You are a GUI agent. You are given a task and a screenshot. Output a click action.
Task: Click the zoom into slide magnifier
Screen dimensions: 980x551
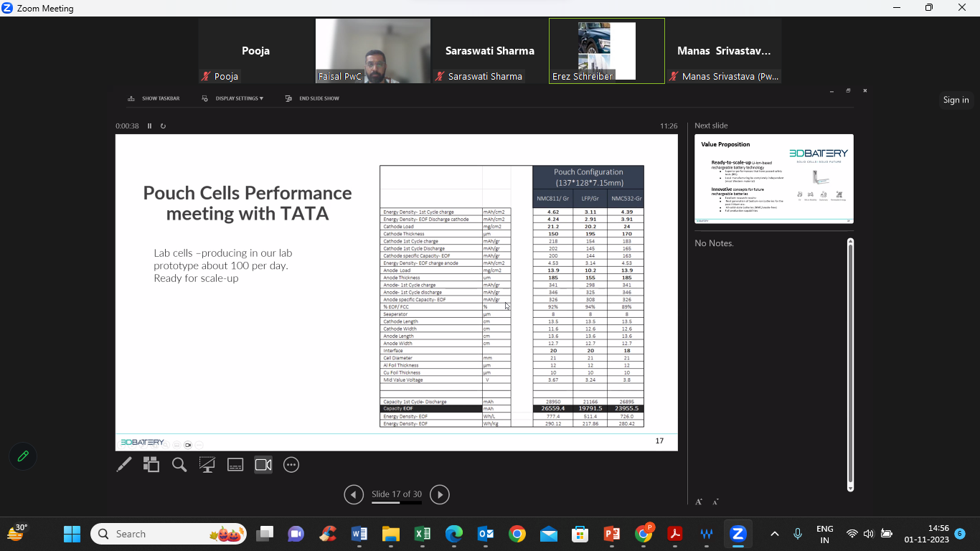tap(179, 465)
